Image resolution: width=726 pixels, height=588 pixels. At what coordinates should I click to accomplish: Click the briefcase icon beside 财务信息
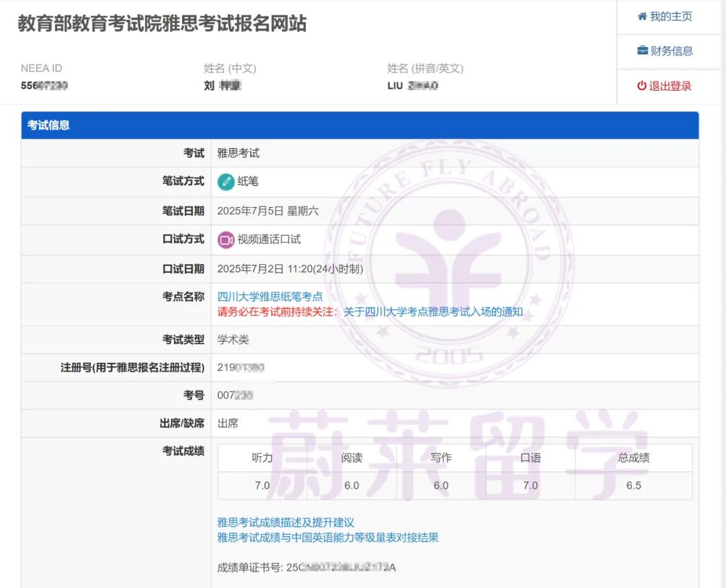tap(643, 50)
